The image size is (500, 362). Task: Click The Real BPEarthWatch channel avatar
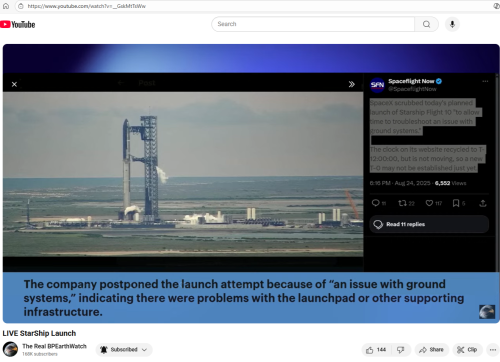[10, 349]
